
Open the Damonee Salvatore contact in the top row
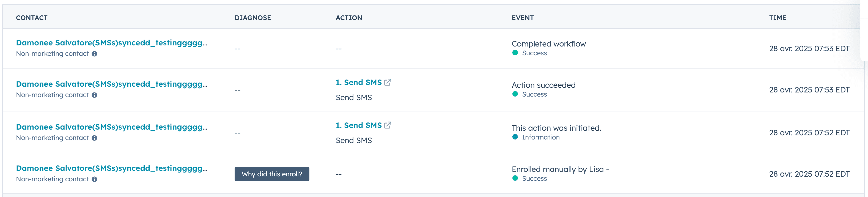(112, 43)
